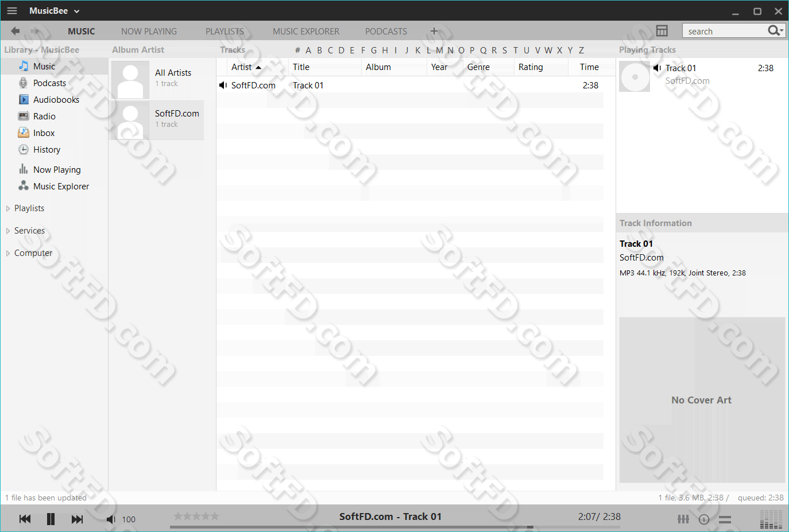Sort tracks by Rating column
This screenshot has width=789, height=532.
[541, 67]
